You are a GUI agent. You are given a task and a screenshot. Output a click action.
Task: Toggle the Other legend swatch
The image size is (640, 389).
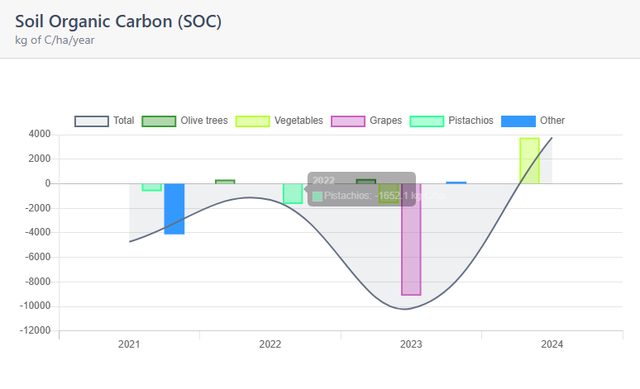(x=518, y=121)
